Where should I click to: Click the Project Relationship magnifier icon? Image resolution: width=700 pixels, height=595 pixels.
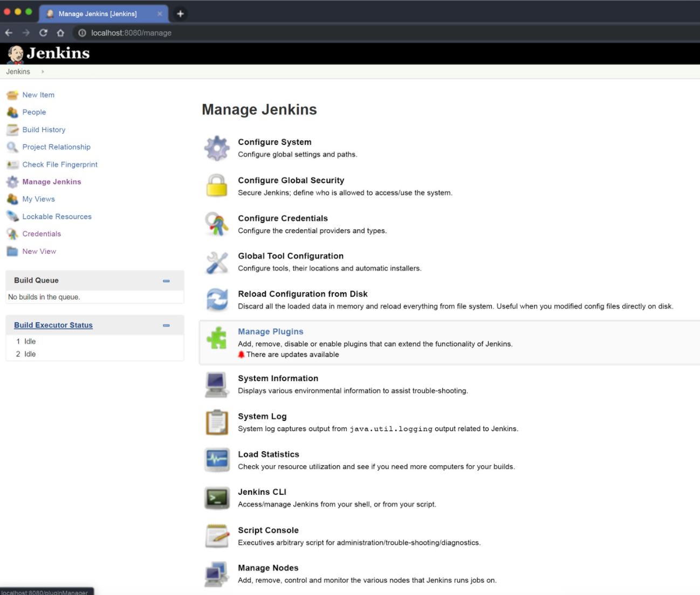coord(12,147)
